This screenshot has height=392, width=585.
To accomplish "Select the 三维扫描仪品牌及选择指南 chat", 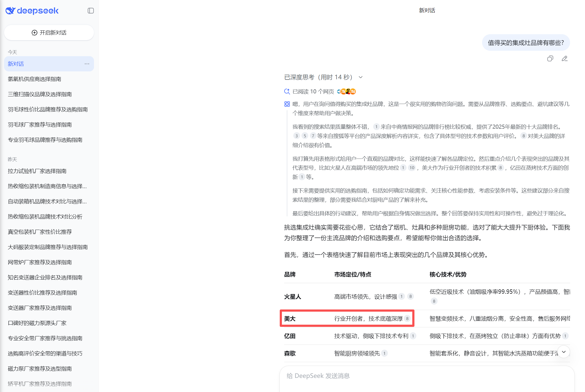I will [40, 94].
